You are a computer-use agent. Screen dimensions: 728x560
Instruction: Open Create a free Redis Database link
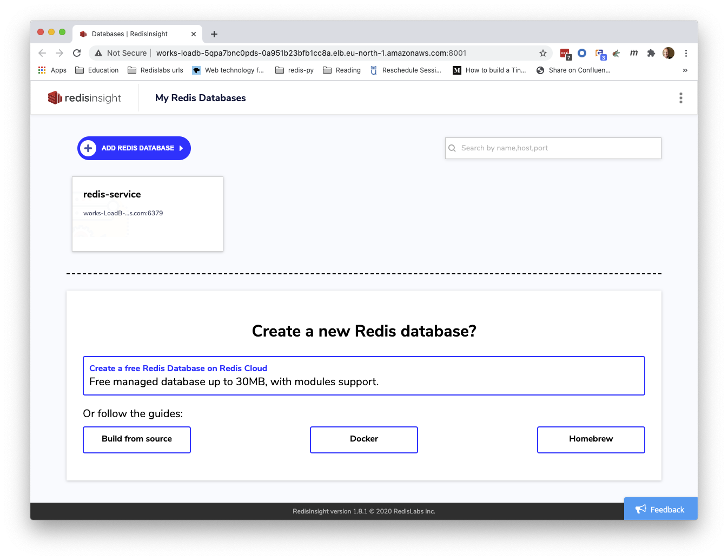178,368
